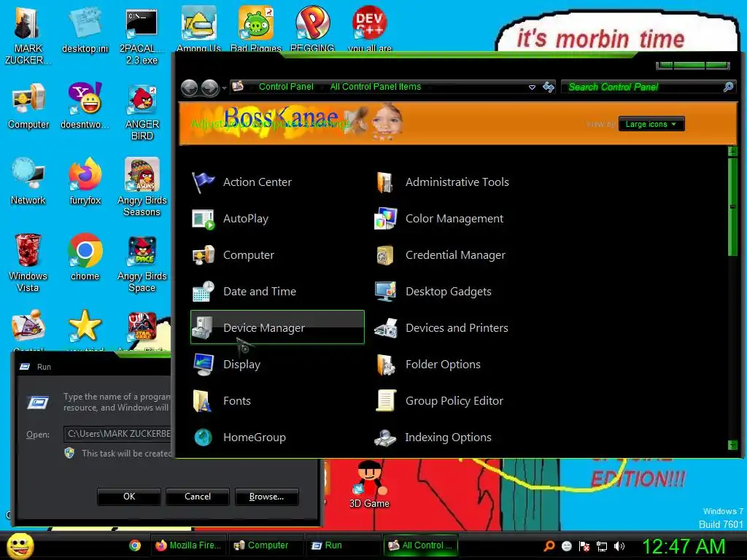Open recent pages dropdown next to Forward
Screen dimensions: 747x560
click(225, 88)
